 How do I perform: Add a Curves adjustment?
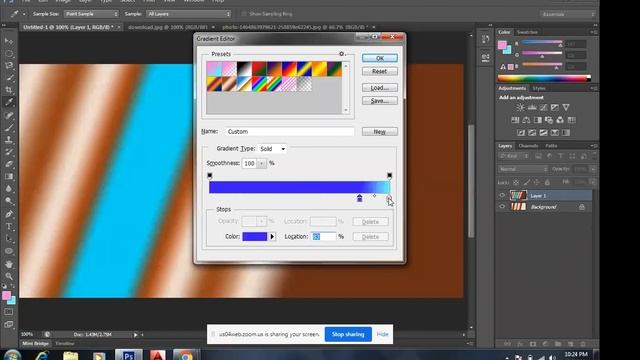click(543, 107)
